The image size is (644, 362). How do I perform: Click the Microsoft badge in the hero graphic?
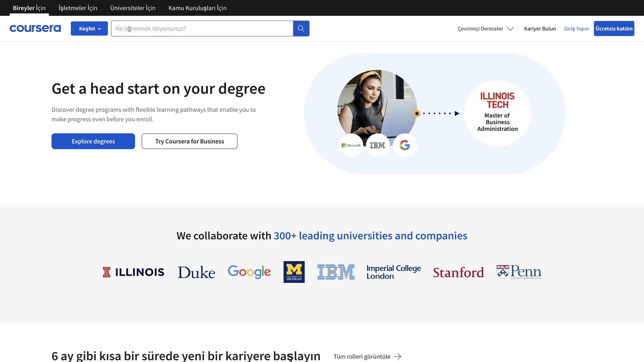coord(351,145)
